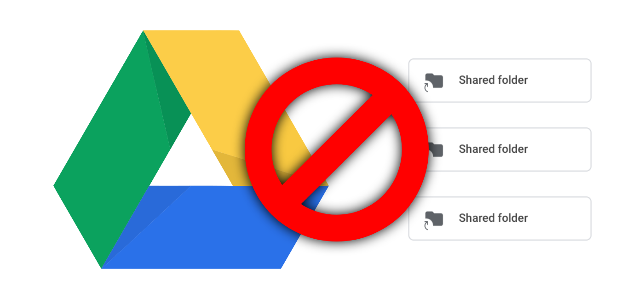Click the bottom Shared folder shortcut icon
The image size is (644, 299).
click(433, 219)
